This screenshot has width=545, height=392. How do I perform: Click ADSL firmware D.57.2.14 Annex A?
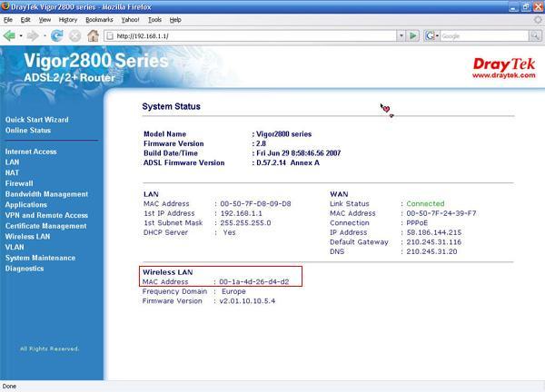coord(288,162)
